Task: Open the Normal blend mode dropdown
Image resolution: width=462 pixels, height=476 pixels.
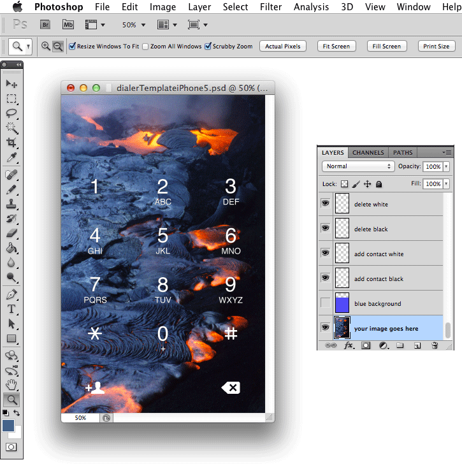Action: 358,166
